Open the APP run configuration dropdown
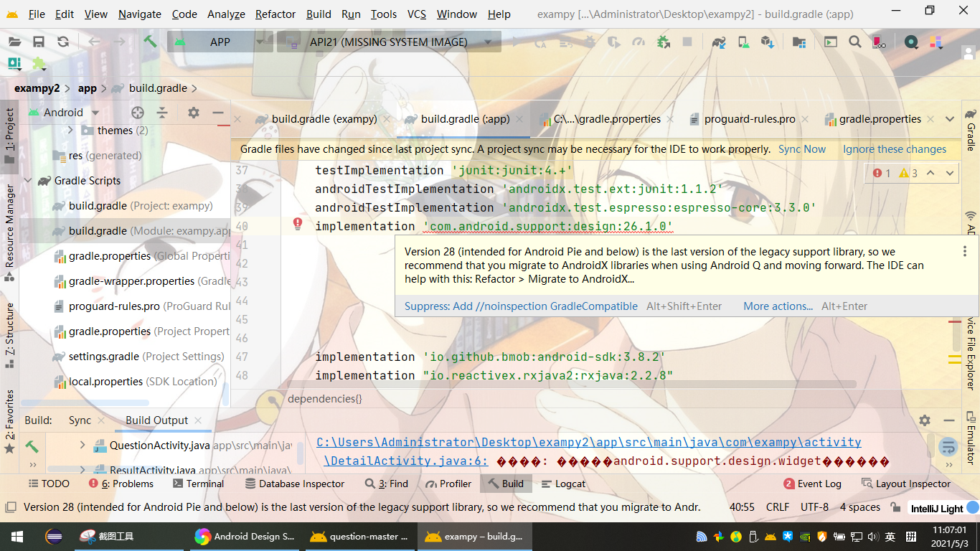Screen dimensions: 980x551 point(220,42)
